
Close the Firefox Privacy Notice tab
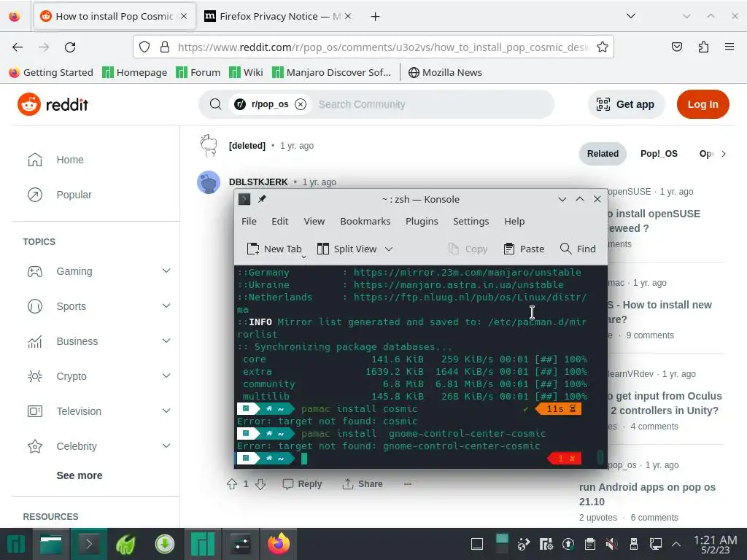(x=348, y=16)
